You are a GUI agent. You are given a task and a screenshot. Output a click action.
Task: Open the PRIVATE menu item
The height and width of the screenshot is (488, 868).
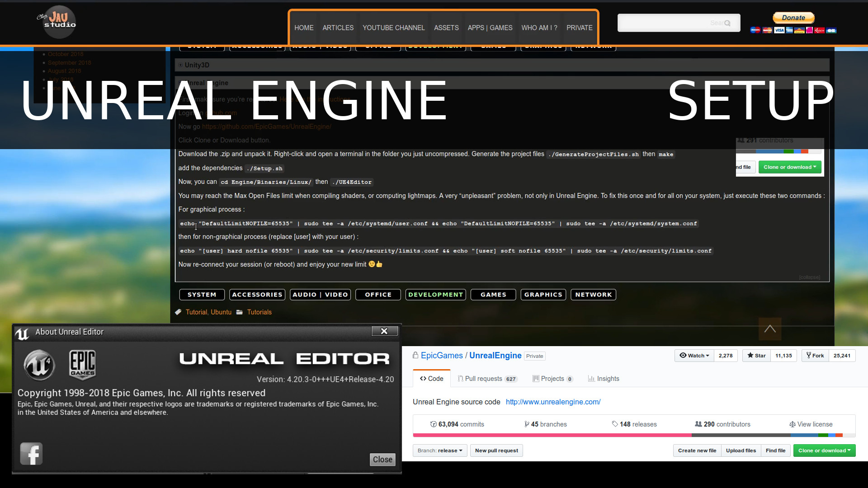coord(579,28)
